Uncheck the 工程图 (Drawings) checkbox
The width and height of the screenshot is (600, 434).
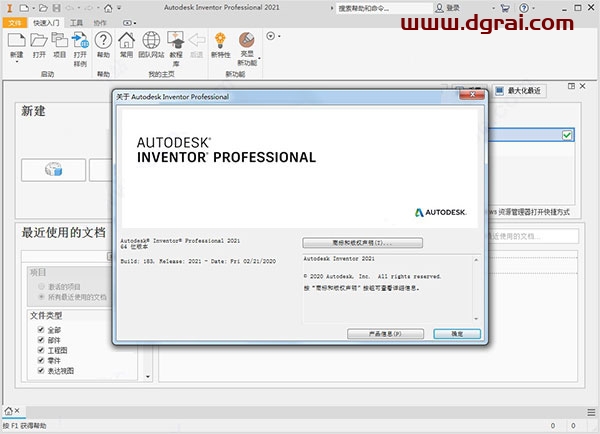tap(40, 350)
